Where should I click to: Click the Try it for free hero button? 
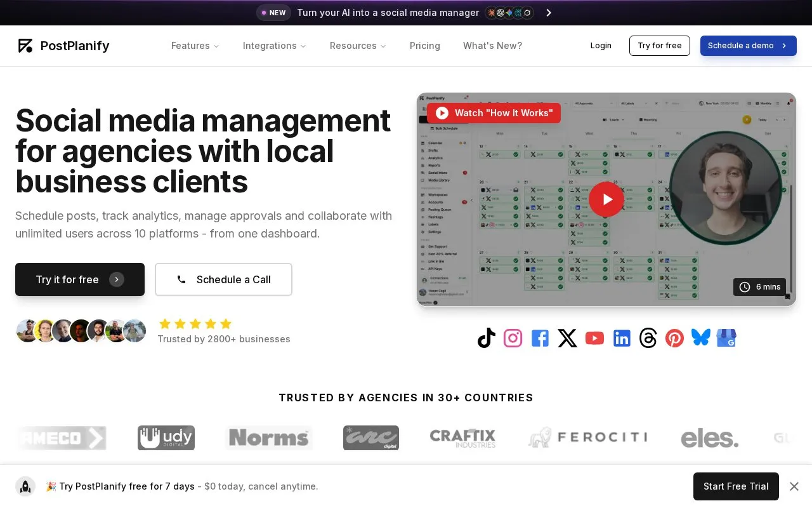coord(80,279)
